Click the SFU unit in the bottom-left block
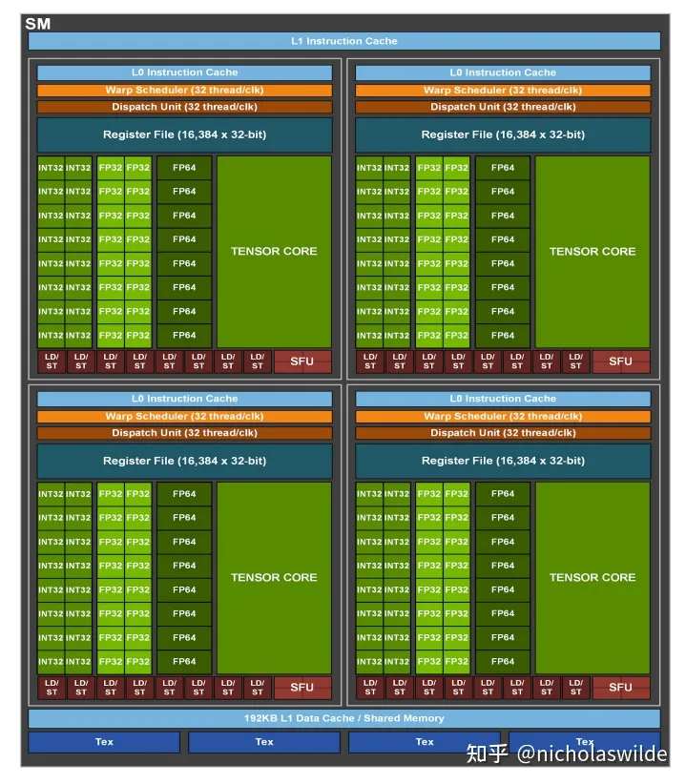The image size is (686, 784). 302,688
